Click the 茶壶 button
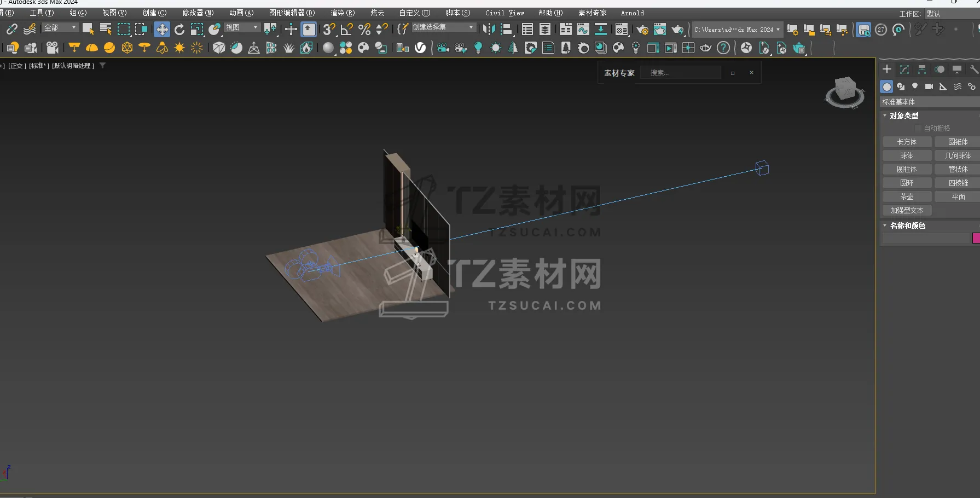 click(907, 196)
